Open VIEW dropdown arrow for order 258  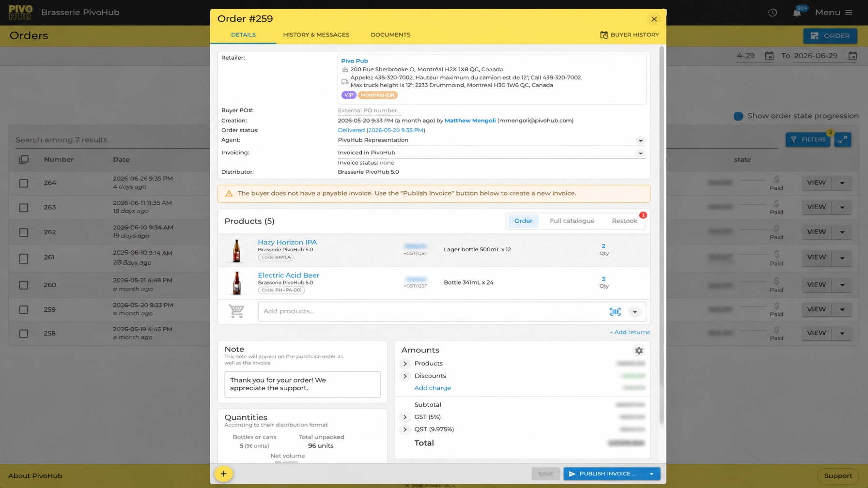(842, 333)
